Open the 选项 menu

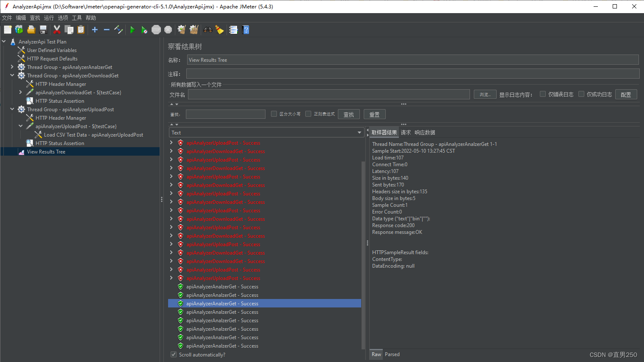63,18
